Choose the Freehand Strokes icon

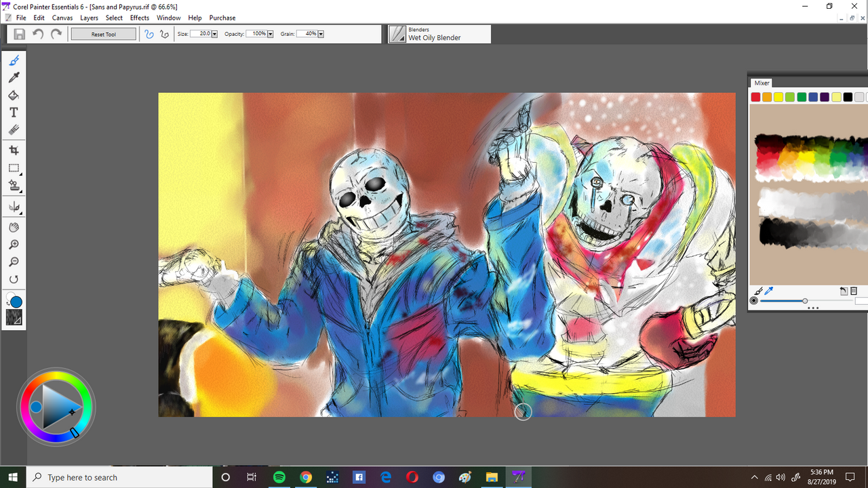pos(149,34)
